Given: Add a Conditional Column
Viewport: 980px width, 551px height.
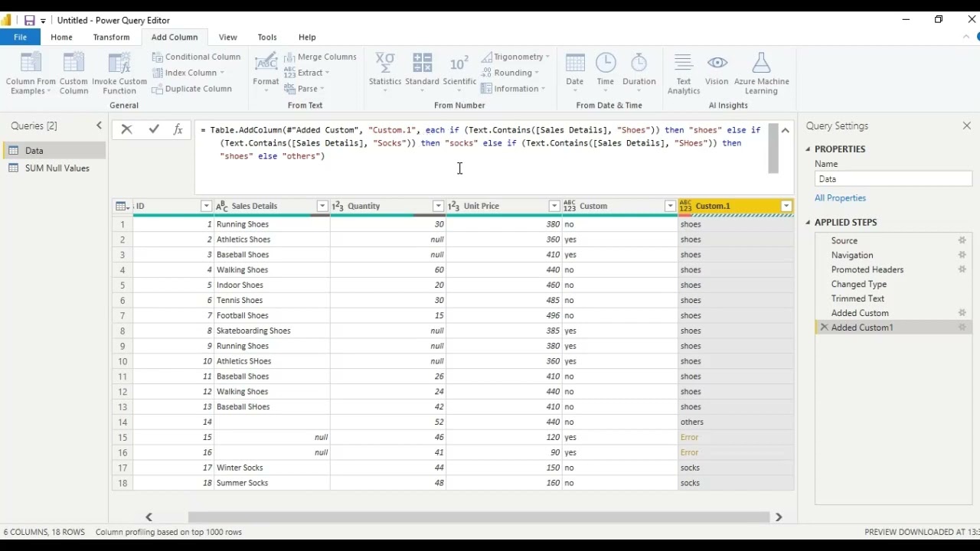Looking at the screenshot, I should 196,57.
